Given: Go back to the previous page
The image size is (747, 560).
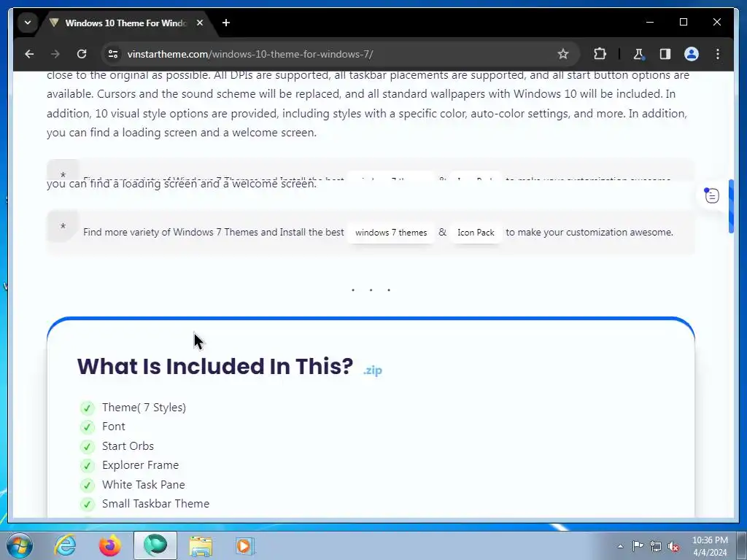Looking at the screenshot, I should pos(29,54).
